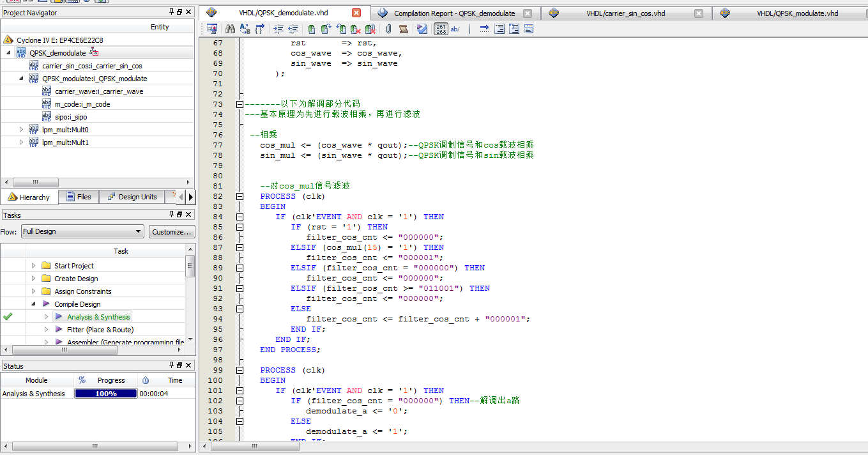The image size is (868, 455).
Task: Switch to the Compilation Report tab
Action: pos(454,13)
